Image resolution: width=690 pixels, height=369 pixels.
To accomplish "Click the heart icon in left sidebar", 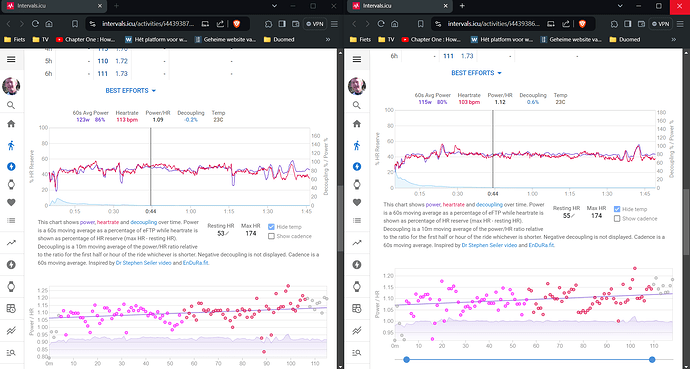I will [x=11, y=202].
